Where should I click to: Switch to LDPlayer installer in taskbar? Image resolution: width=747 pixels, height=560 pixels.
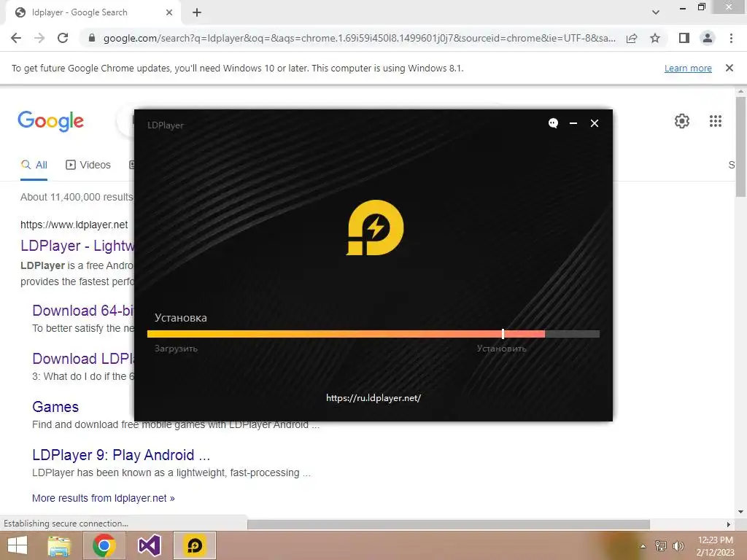[x=194, y=545]
